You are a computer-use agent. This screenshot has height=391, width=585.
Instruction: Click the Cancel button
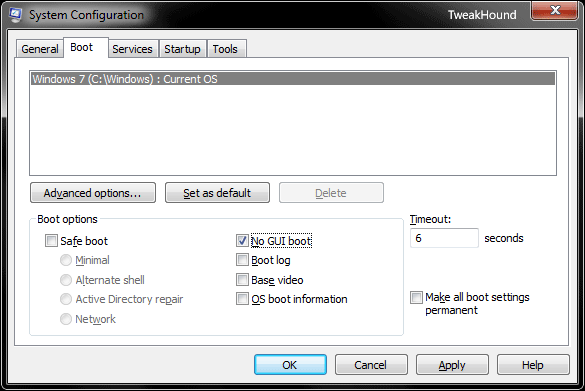(x=371, y=365)
